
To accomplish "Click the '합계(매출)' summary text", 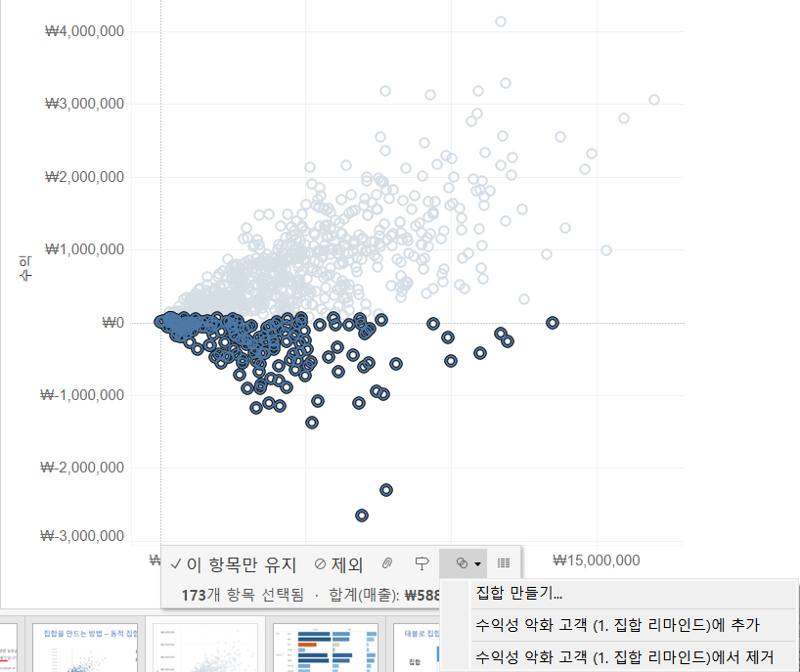I will 364,595.
